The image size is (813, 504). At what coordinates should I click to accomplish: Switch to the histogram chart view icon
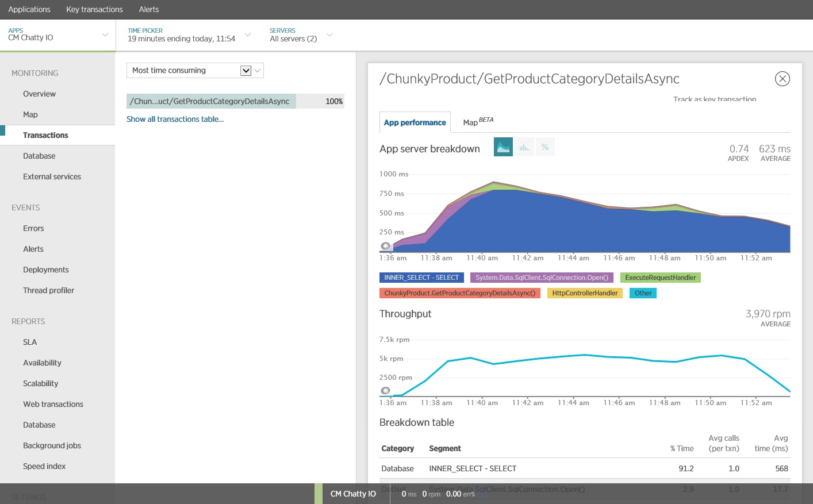point(524,147)
